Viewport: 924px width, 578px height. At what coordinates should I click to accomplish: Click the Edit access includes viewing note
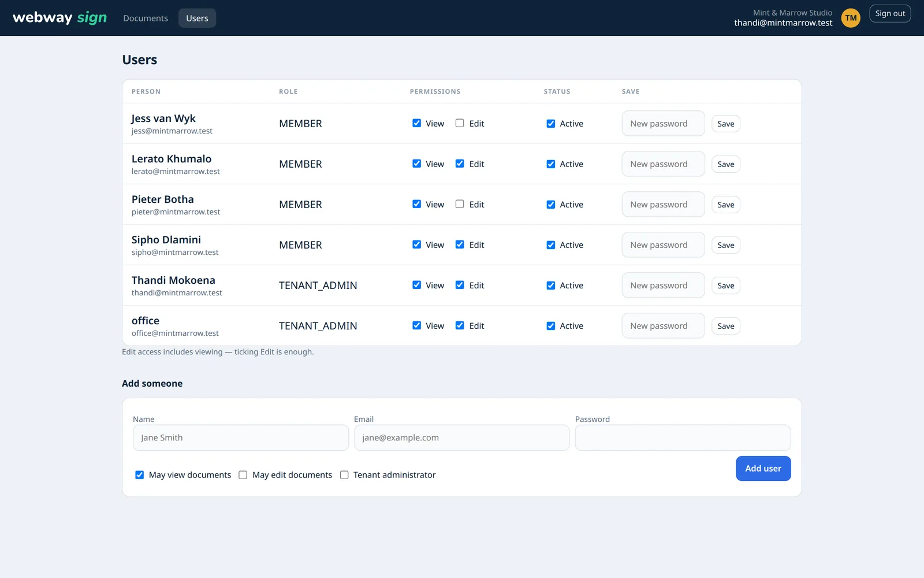pos(218,352)
